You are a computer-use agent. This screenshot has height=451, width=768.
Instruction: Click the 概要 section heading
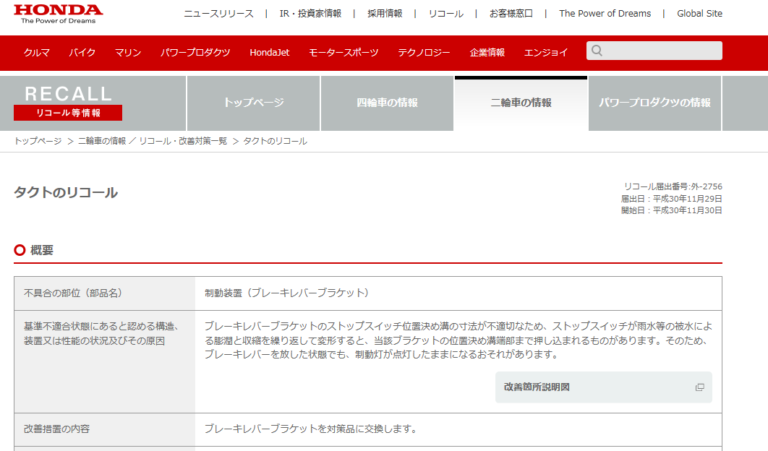pyautogui.click(x=42, y=250)
